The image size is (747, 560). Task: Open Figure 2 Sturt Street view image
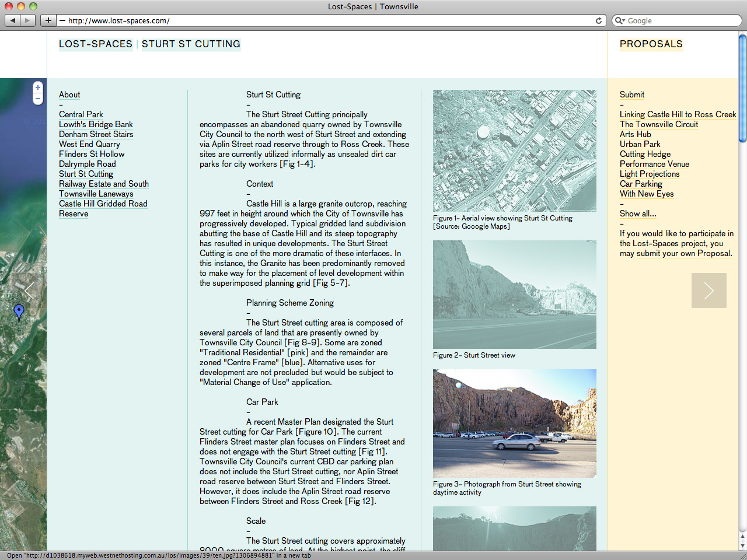pyautogui.click(x=515, y=295)
